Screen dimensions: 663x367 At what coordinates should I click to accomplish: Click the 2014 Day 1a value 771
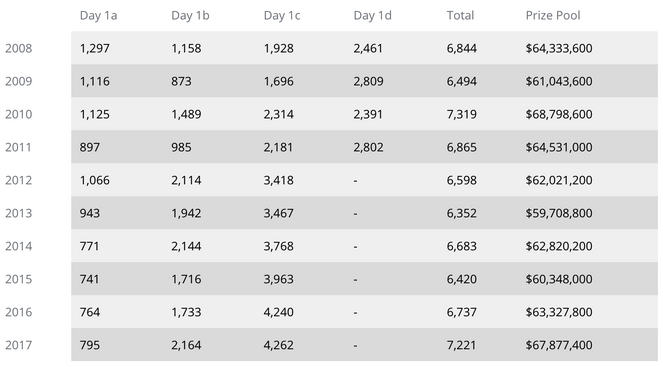tap(90, 246)
